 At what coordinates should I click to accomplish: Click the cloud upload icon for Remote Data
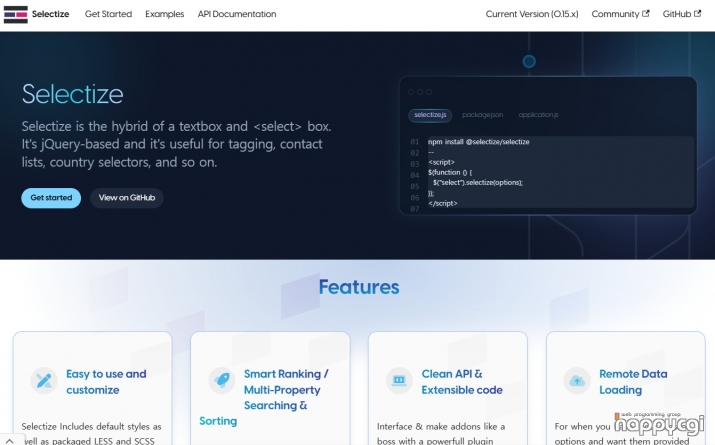[x=577, y=380]
